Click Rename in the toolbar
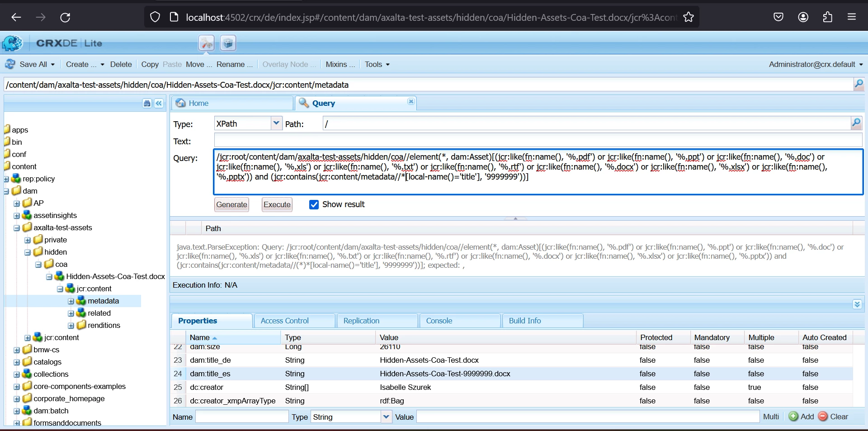 [x=234, y=65]
